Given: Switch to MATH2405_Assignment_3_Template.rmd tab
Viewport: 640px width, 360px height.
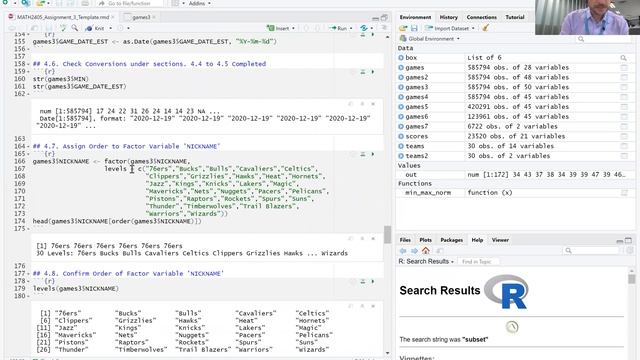Looking at the screenshot, I should pyautogui.click(x=63, y=17).
